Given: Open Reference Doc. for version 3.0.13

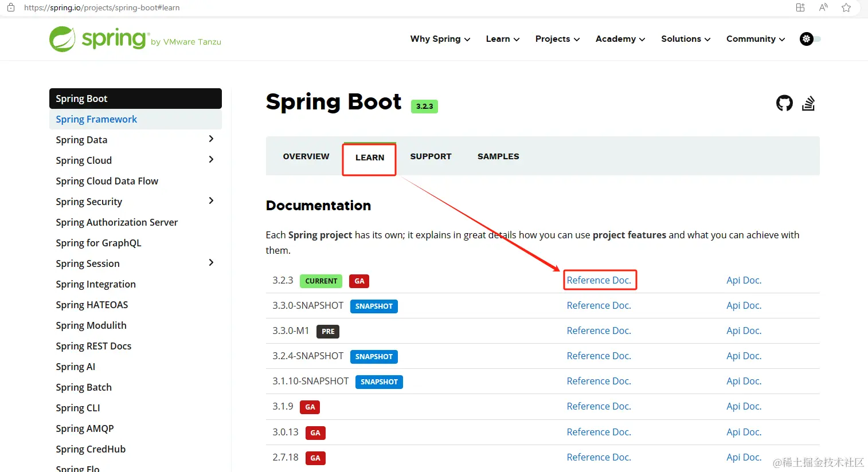Looking at the screenshot, I should click(x=599, y=432).
